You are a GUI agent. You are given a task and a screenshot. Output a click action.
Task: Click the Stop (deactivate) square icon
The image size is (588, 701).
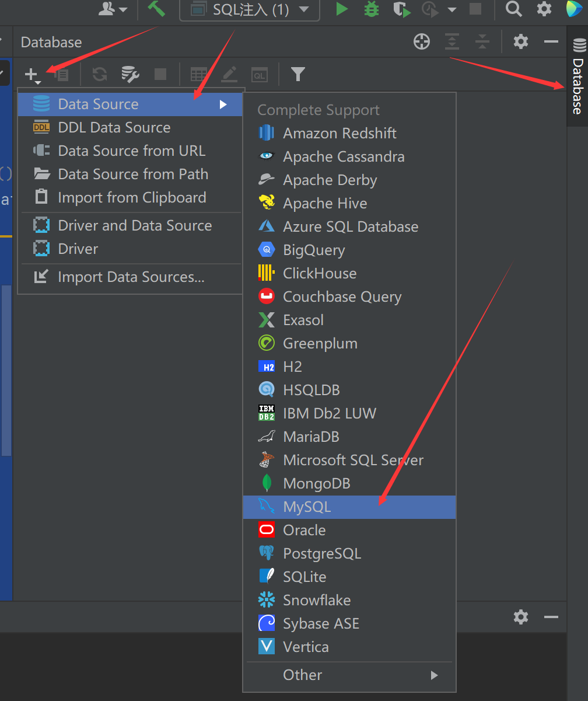(160, 74)
